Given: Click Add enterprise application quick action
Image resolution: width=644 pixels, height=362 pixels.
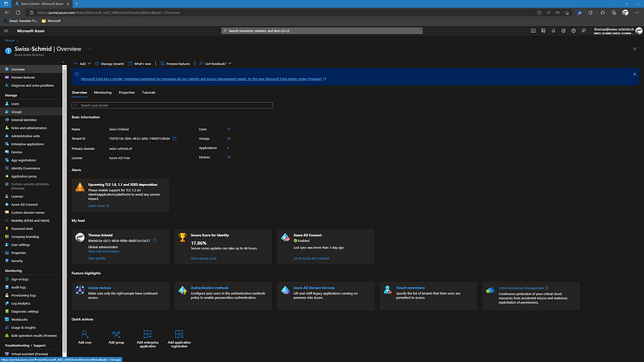Looking at the screenshot, I should click(147, 338).
